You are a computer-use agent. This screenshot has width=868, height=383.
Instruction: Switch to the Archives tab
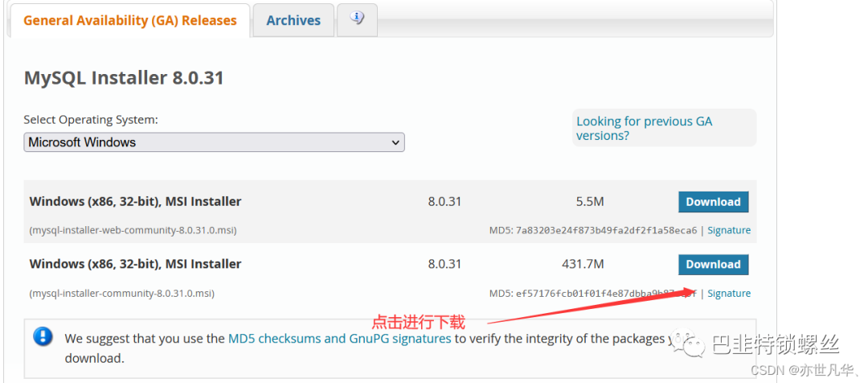click(x=293, y=20)
